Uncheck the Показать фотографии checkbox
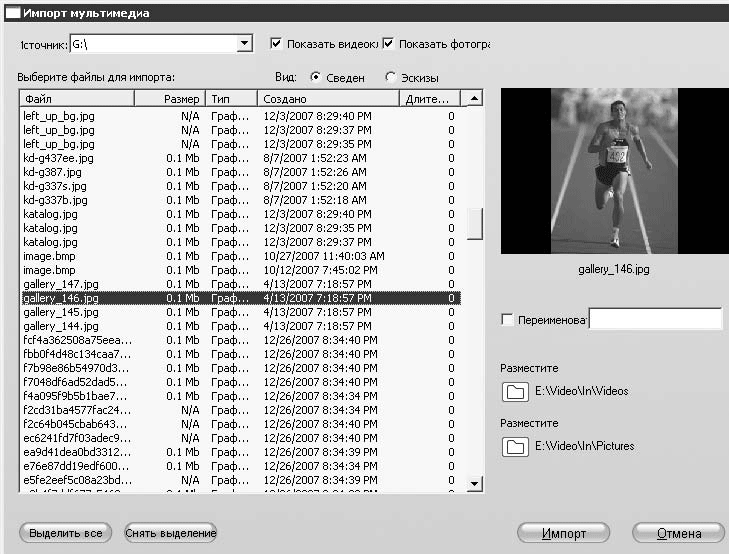Image resolution: width=729 pixels, height=554 pixels. (x=389, y=44)
